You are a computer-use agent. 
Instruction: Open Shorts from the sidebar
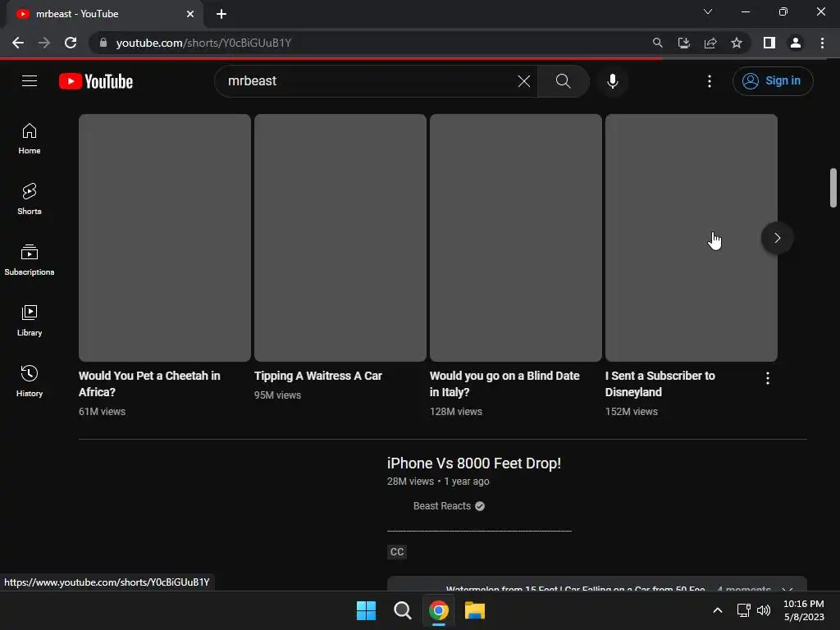[30, 199]
